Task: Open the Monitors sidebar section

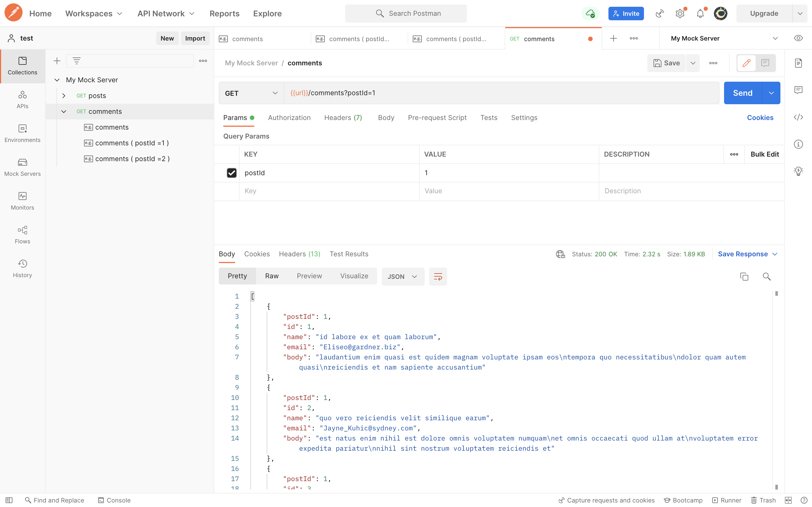Action: point(23,201)
